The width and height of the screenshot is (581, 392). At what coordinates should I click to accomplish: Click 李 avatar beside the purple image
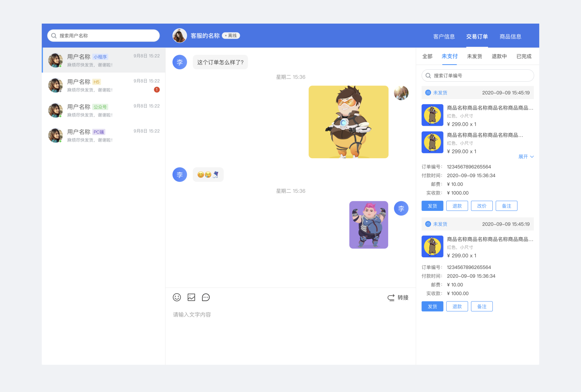click(x=401, y=208)
